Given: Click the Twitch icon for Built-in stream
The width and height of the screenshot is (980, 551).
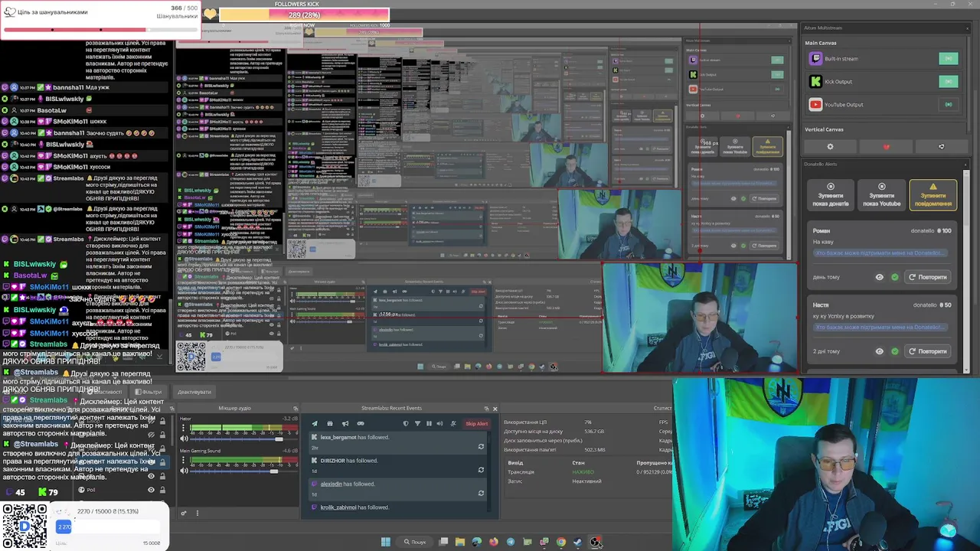Looking at the screenshot, I should [815, 58].
